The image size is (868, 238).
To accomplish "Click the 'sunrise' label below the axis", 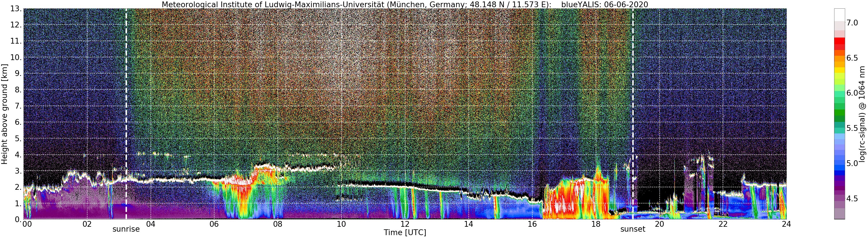I will coord(126,229).
